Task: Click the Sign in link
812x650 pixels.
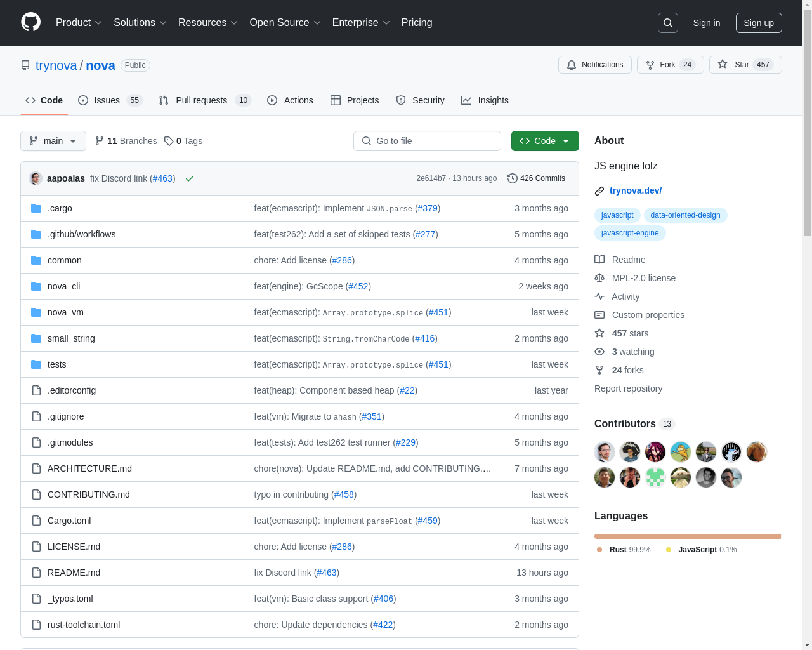Action: pos(707,23)
